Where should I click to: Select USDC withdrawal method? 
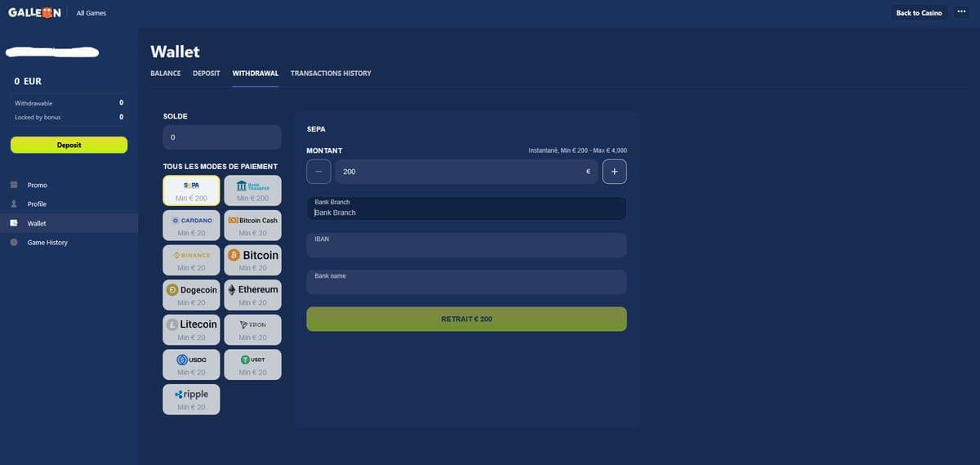point(191,364)
